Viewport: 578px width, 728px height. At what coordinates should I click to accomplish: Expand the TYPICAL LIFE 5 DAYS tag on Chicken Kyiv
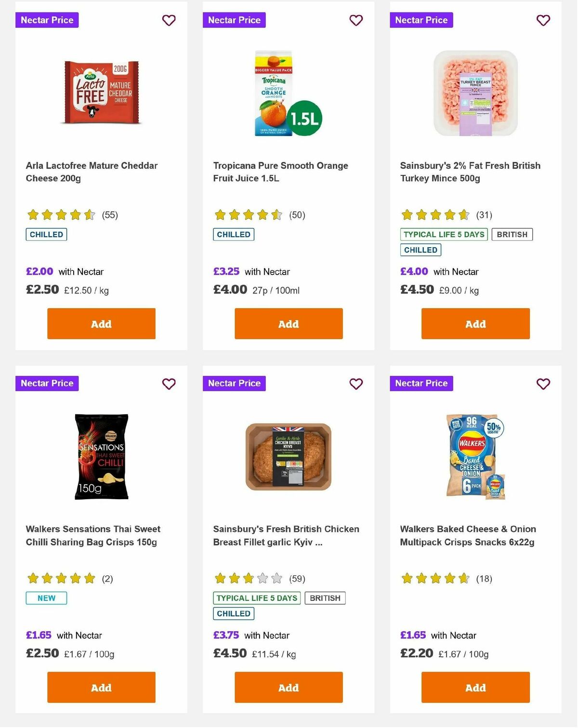click(x=257, y=598)
